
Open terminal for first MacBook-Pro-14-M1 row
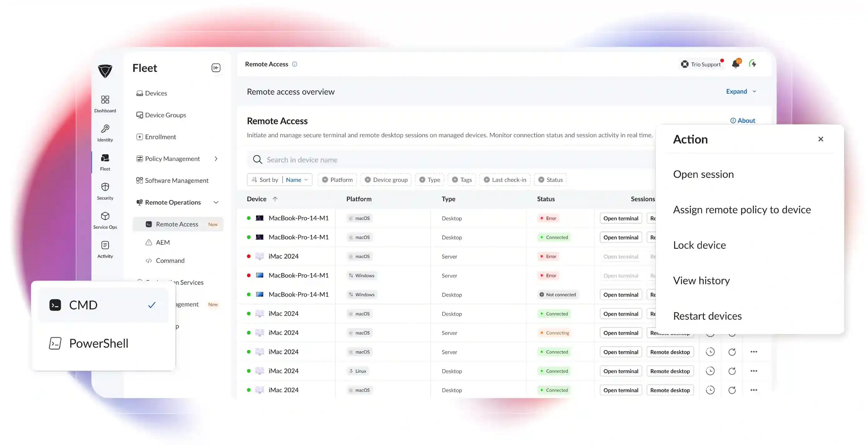(x=621, y=218)
